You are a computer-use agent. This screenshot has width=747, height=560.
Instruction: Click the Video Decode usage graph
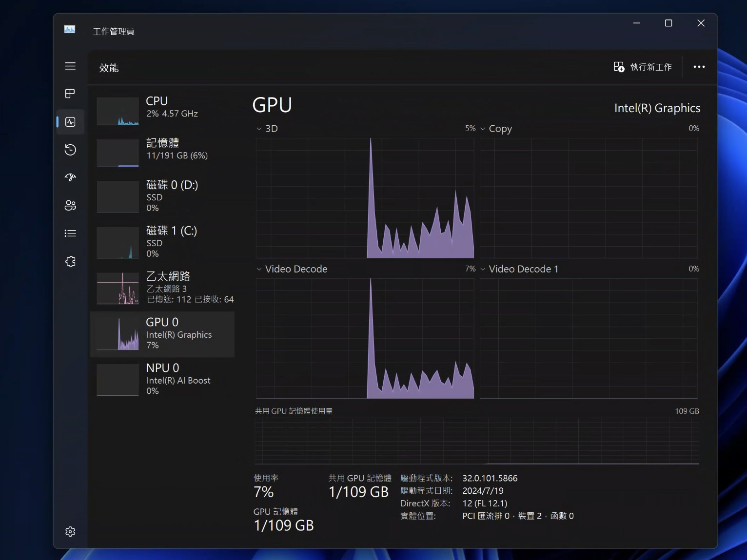point(365,338)
